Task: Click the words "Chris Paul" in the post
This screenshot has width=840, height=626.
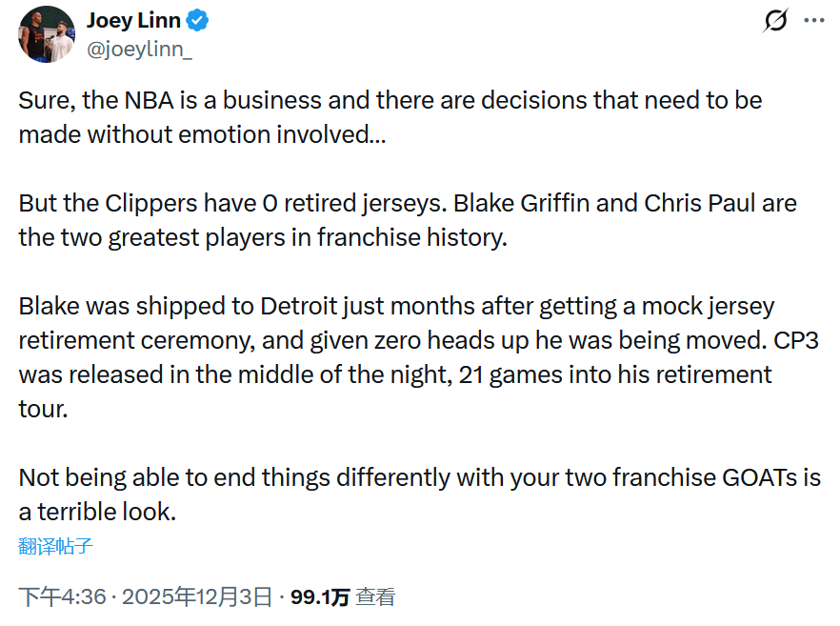Action: [x=698, y=203]
